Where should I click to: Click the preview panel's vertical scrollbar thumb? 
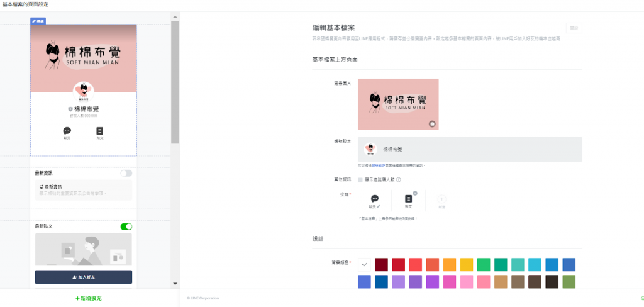pyautogui.click(x=175, y=82)
